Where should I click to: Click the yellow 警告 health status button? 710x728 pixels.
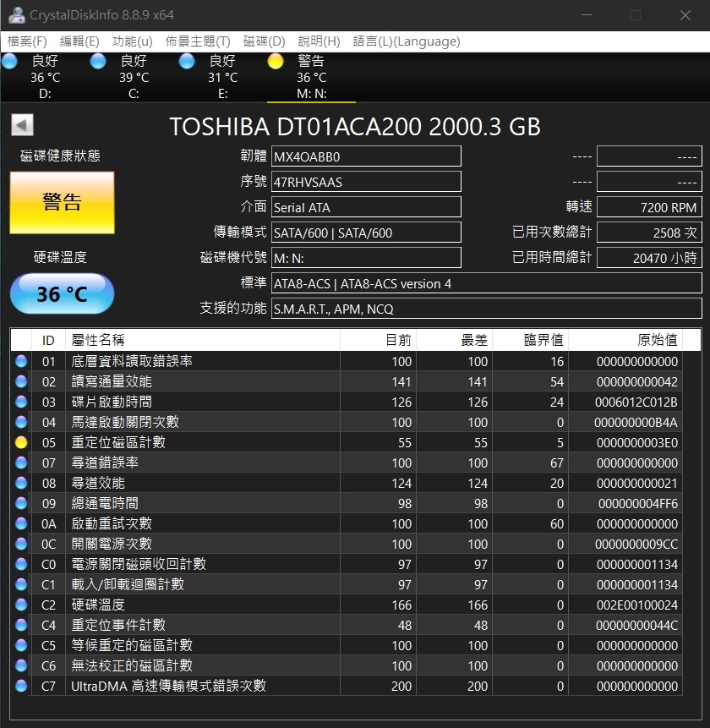[62, 202]
